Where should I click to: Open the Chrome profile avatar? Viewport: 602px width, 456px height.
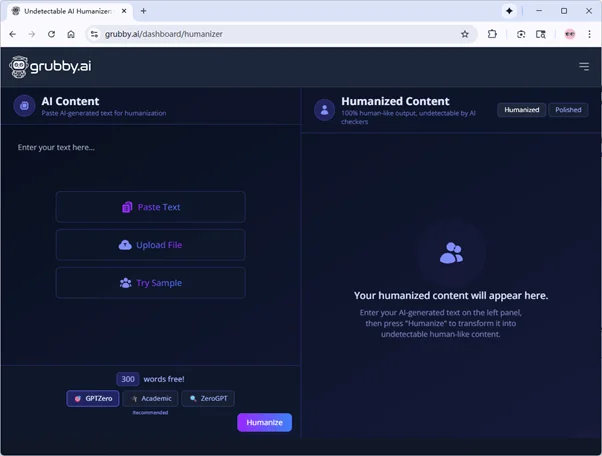569,34
